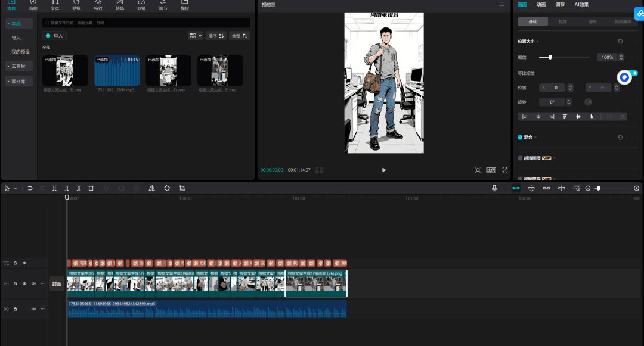Align clip to the left edge

tap(525, 117)
